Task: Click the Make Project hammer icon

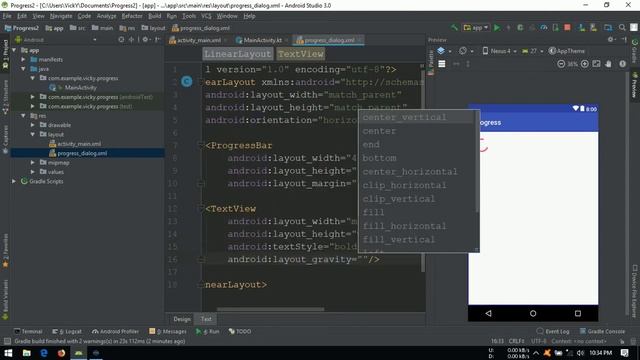Action: pos(454,28)
